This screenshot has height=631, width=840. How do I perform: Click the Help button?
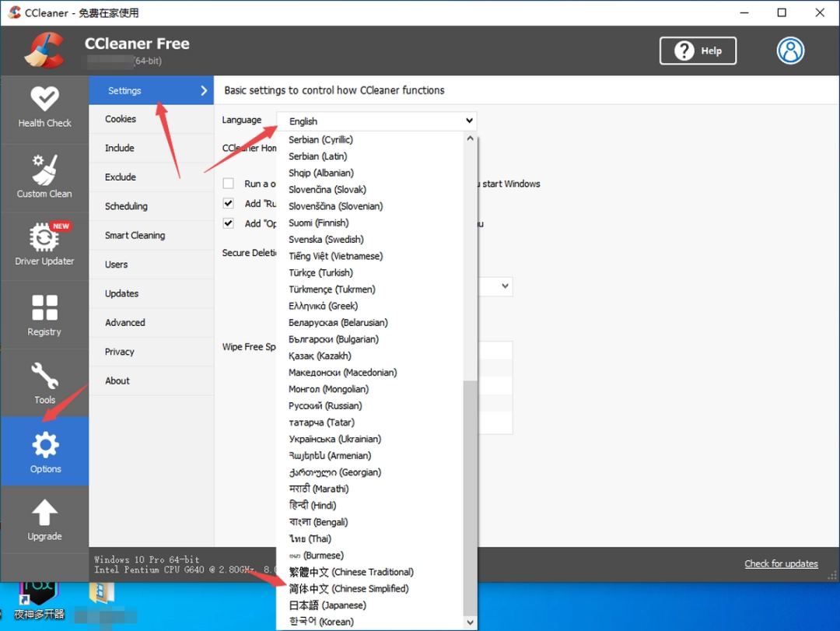[697, 50]
